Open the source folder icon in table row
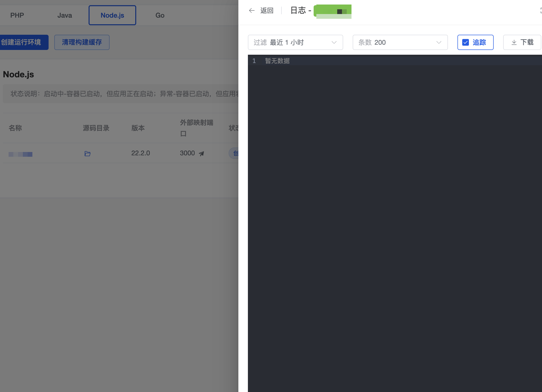Viewport: 542px width, 392px height. pyautogui.click(x=87, y=153)
